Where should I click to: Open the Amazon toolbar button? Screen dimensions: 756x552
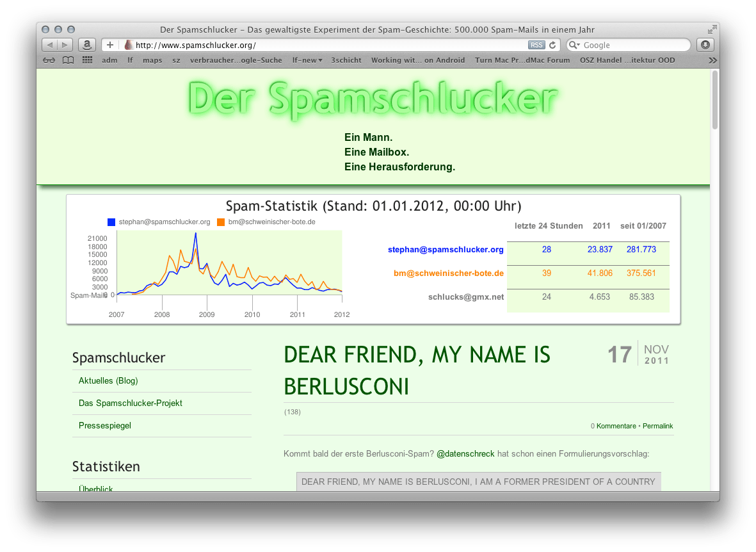(x=86, y=45)
